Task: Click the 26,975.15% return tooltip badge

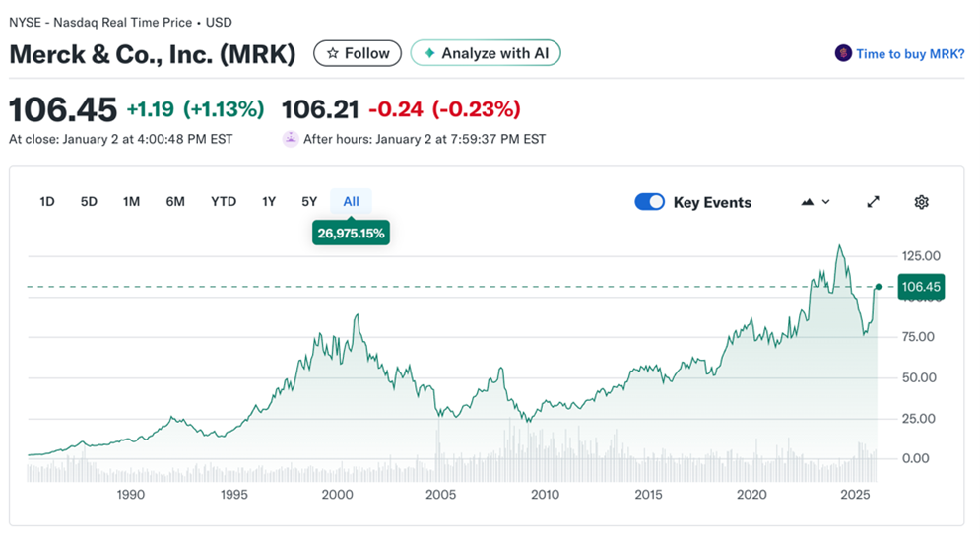Action: click(351, 234)
